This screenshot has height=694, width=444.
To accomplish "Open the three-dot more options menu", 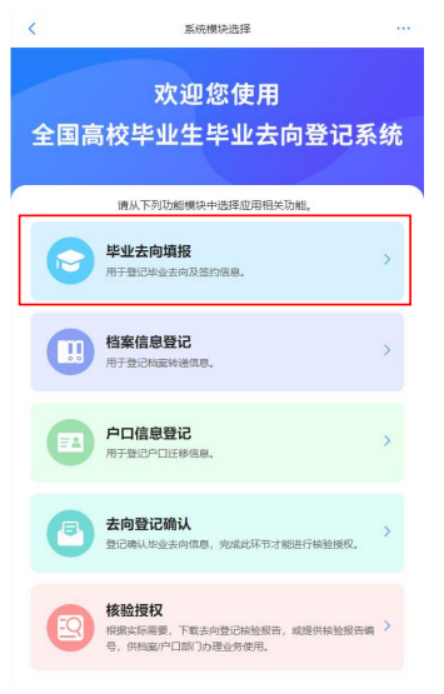I will tap(403, 28).
